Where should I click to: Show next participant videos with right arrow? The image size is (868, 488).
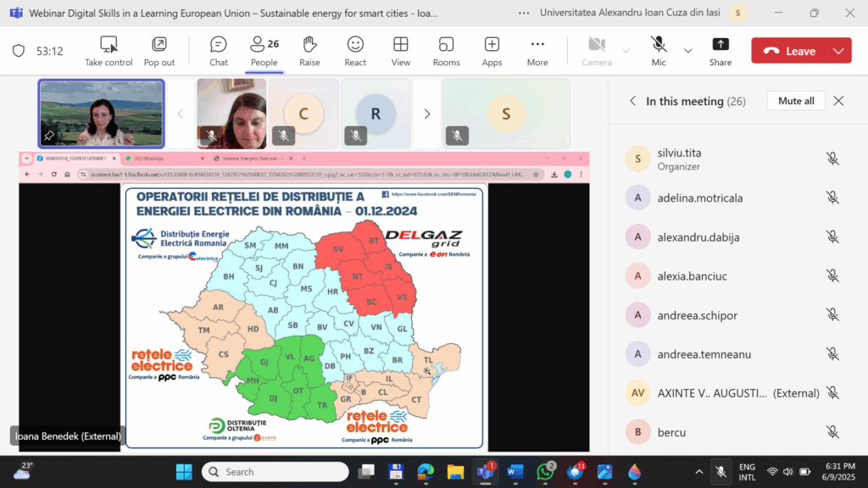[427, 114]
